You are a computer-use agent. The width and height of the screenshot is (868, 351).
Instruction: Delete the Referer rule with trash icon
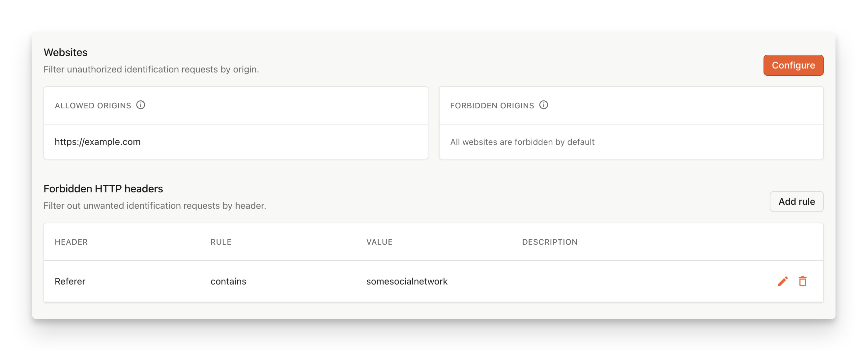[803, 281]
